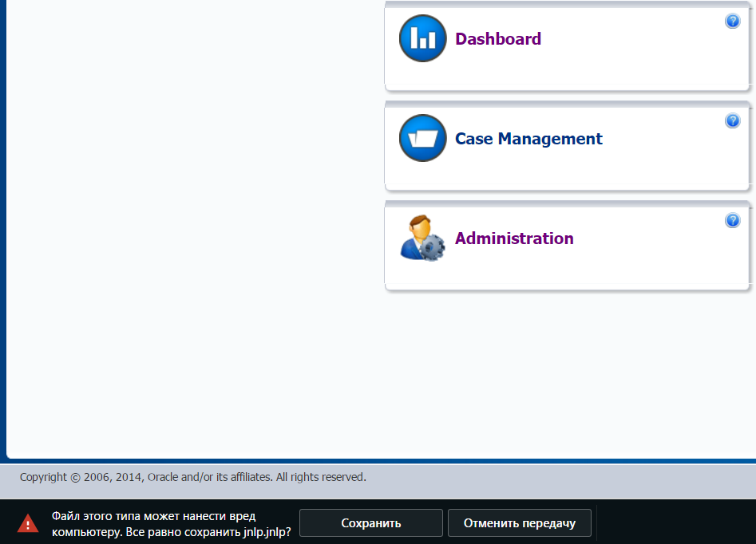Open help for the Dashboard panel
The image size is (756, 544).
[732, 22]
